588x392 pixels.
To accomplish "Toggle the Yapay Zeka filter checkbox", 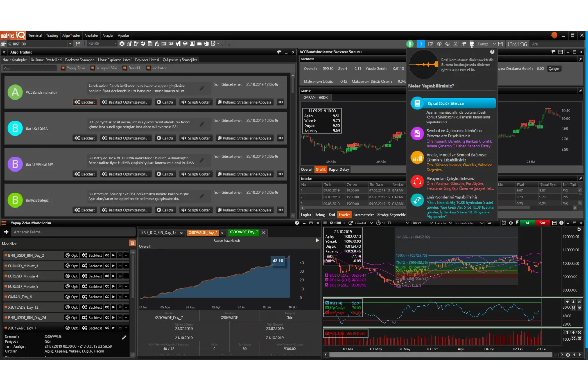I will [63, 68].
